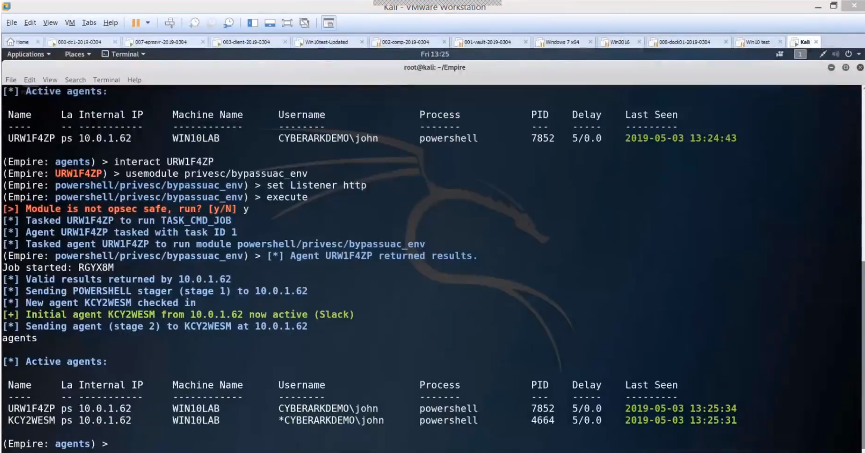Open terminal File menu

(x=10, y=79)
